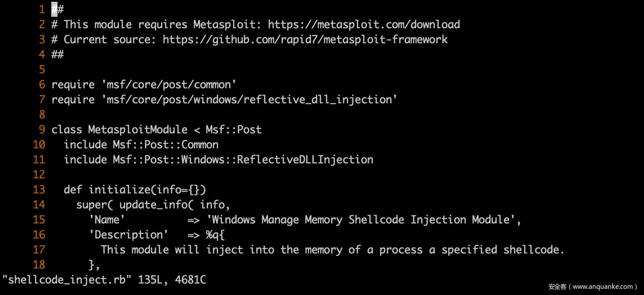Click the include Msf::Post::Common line
Viewport: 644px width, 295px height.
(x=141, y=144)
